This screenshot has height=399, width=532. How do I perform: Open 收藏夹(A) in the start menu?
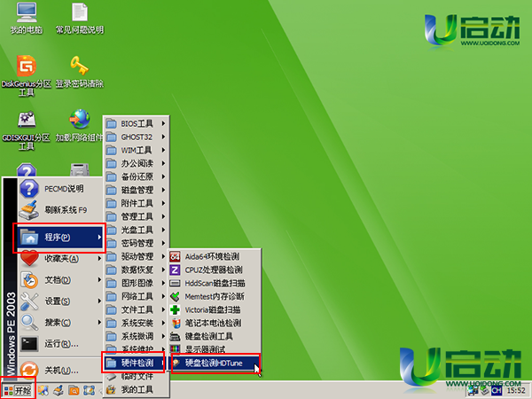point(60,259)
